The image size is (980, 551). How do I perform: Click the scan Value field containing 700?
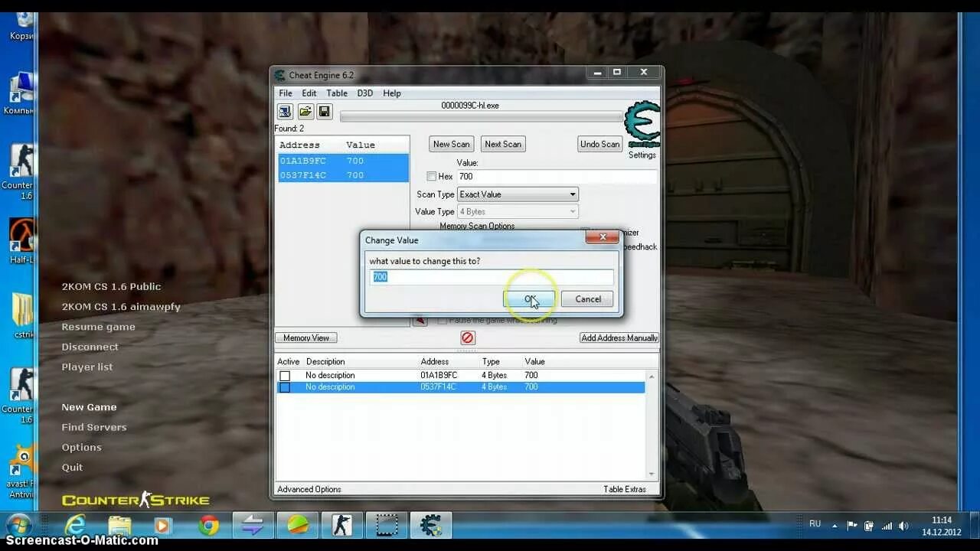557,177
